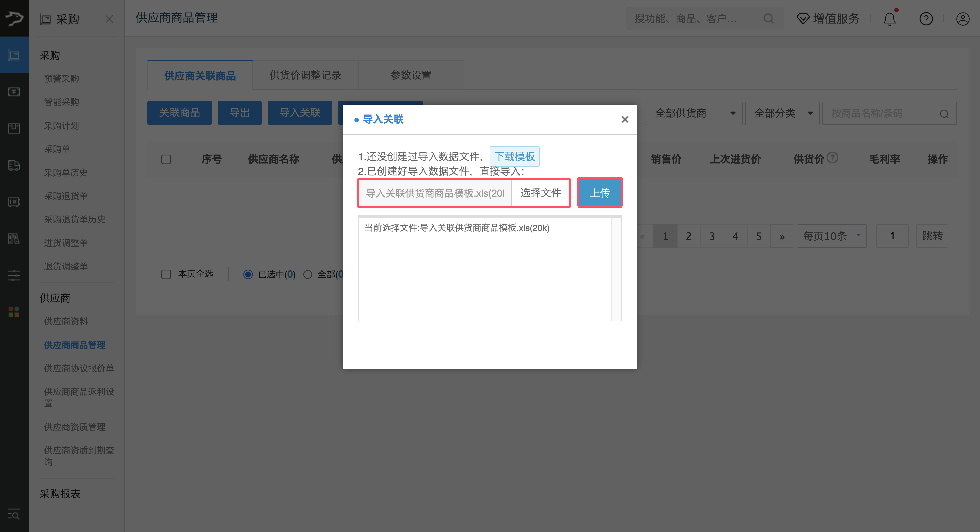The height and width of the screenshot is (532, 980).
Task: Switch to the 供货价调整记录 tab
Action: pyautogui.click(x=305, y=75)
